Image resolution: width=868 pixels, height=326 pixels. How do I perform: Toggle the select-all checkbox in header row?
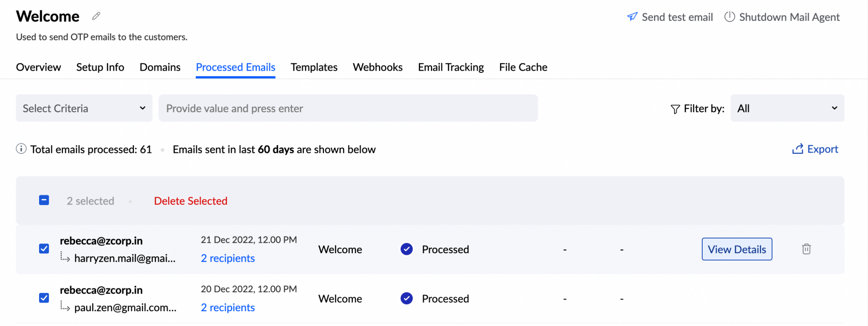pos(44,200)
